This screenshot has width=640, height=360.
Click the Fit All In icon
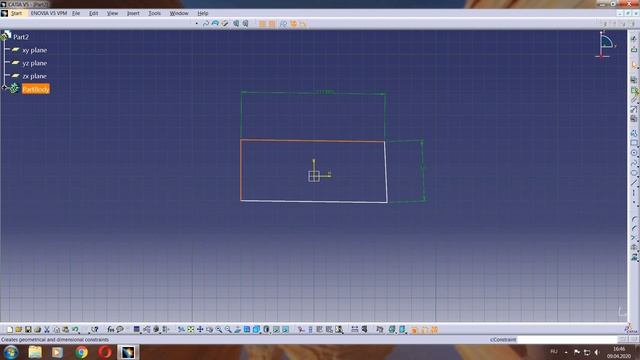[191, 329]
